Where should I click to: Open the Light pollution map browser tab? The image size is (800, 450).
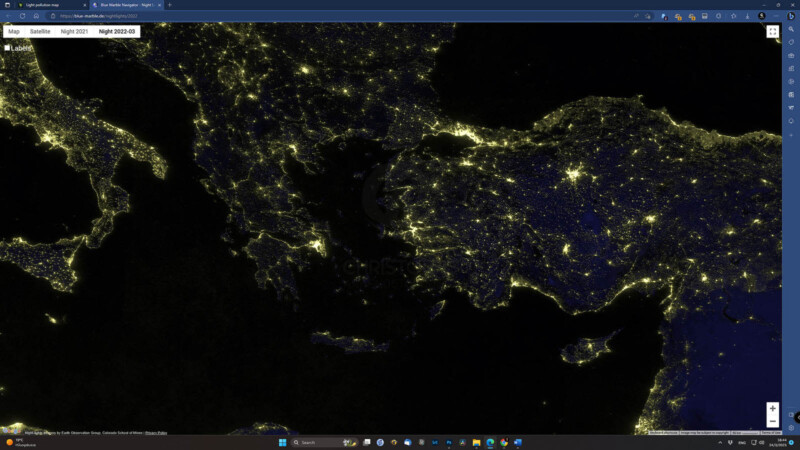tap(47, 5)
